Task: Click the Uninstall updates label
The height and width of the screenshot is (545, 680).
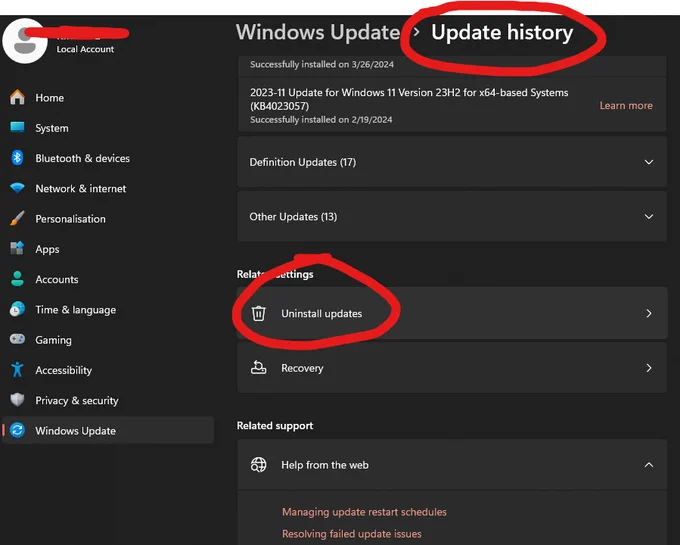Action: pos(321,313)
